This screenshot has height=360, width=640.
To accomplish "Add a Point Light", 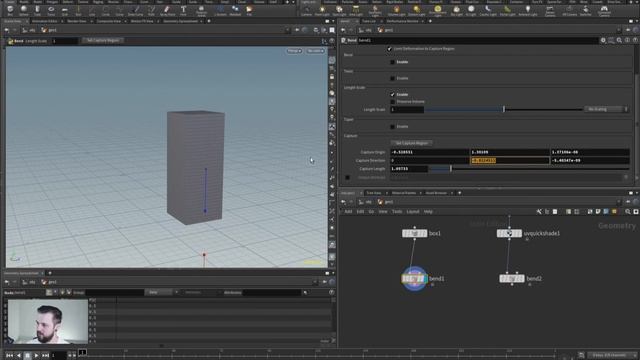I will click(x=322, y=11).
